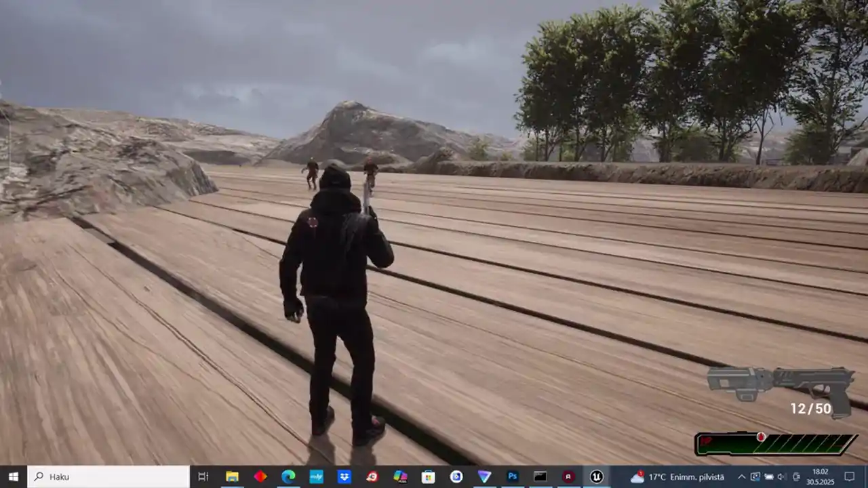Click the 12/50 ammo counter
This screenshot has height=488, width=868.
coord(810,409)
